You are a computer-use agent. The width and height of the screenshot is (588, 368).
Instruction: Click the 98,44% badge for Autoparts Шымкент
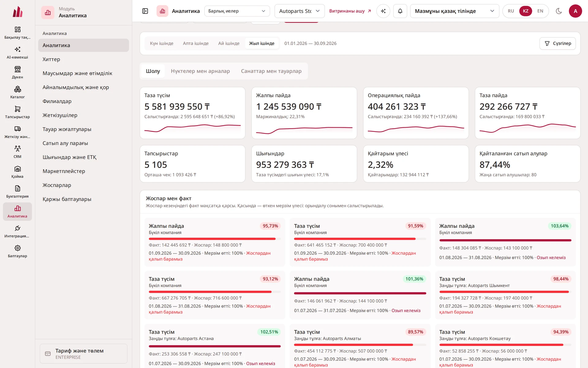[x=561, y=279]
